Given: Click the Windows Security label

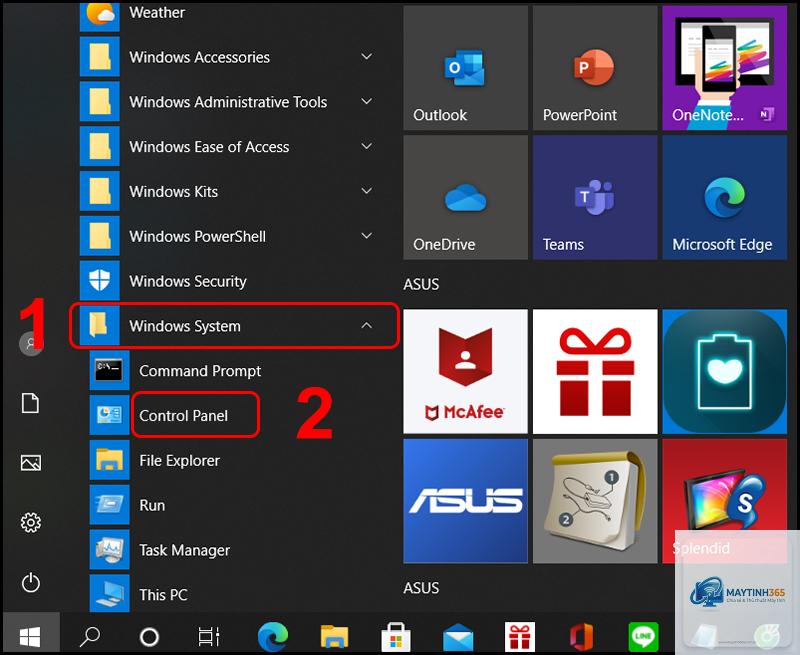Looking at the screenshot, I should (x=188, y=281).
